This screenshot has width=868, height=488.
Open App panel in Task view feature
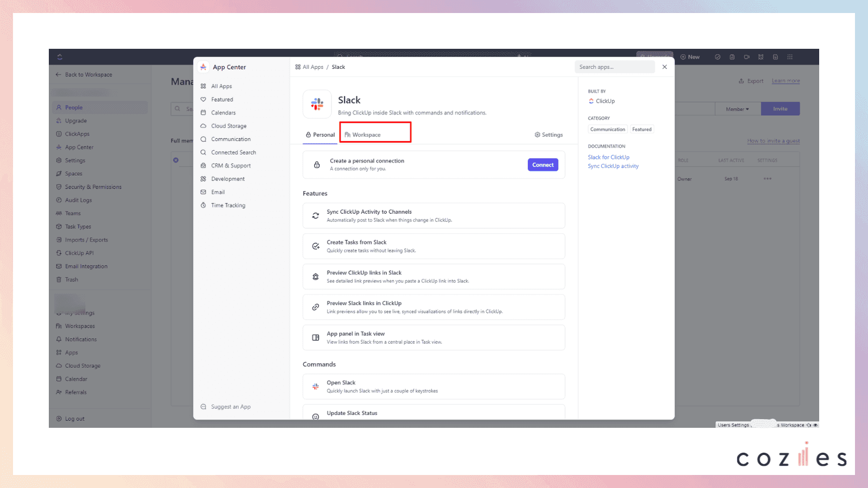coord(434,337)
